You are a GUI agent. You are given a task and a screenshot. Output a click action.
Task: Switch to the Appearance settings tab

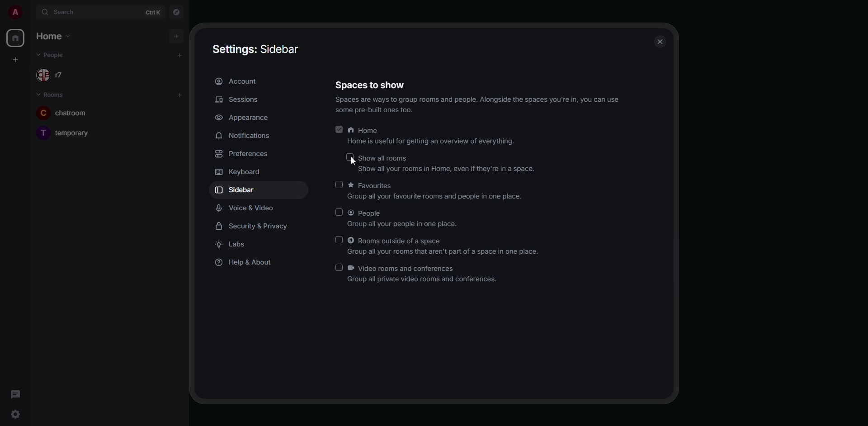tap(243, 118)
